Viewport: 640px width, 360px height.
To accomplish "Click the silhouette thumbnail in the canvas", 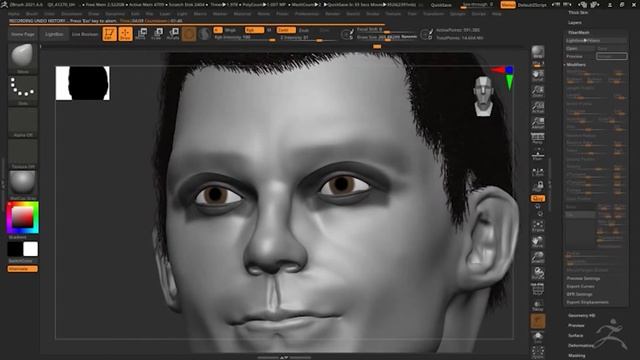I will [x=82, y=83].
